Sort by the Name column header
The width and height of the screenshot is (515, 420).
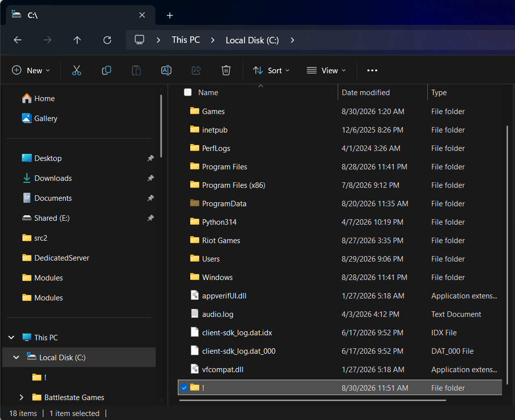click(x=208, y=93)
